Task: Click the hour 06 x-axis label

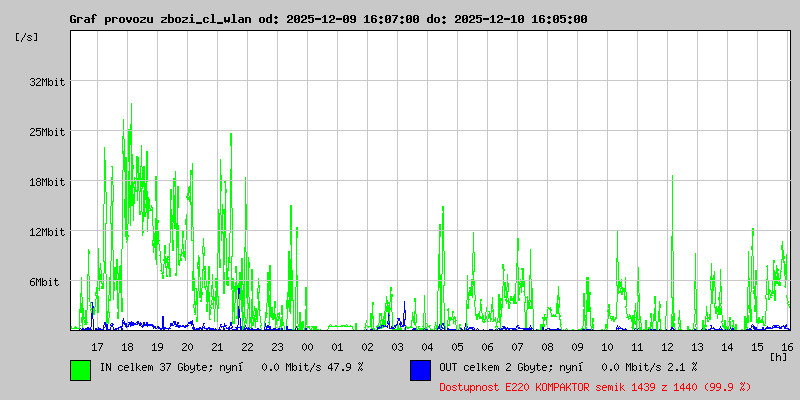Action: click(487, 347)
